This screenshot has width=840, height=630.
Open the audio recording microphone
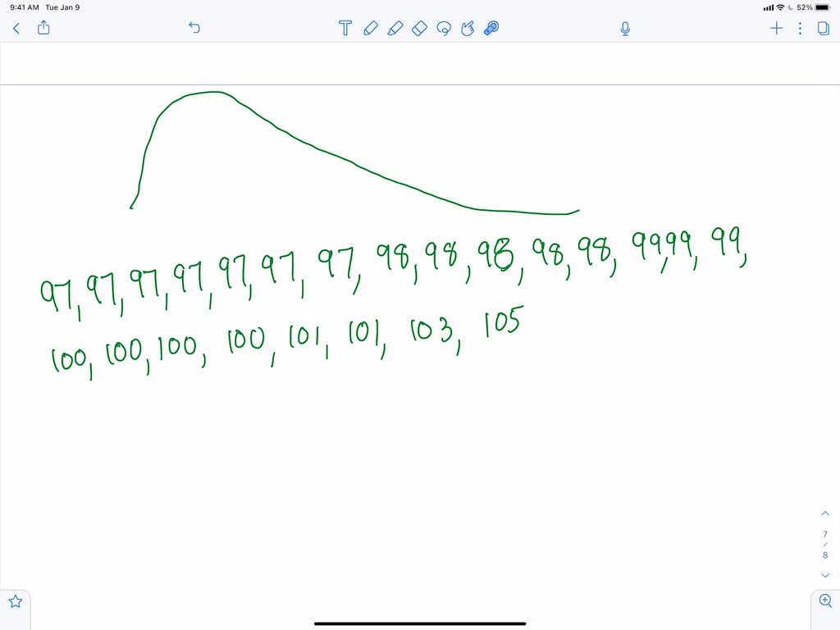pyautogui.click(x=624, y=28)
